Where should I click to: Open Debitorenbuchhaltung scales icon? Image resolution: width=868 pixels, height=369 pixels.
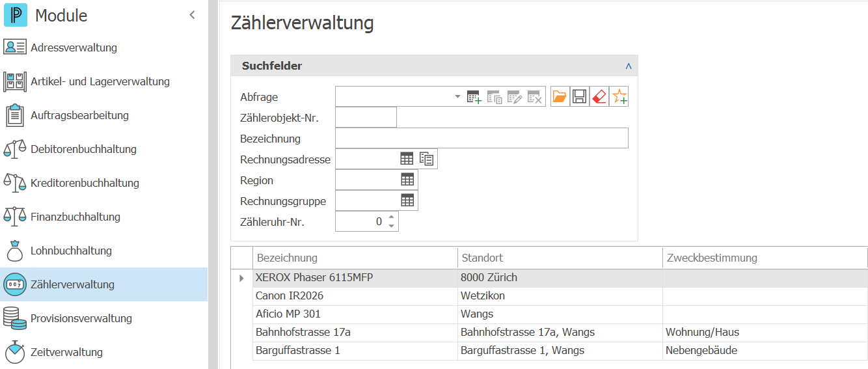[15, 149]
